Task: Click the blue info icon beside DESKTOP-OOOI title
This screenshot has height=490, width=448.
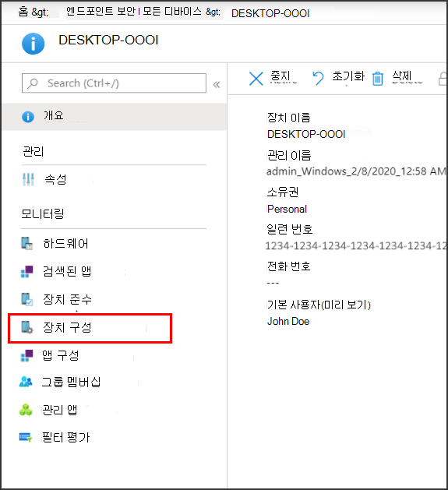Action: (x=34, y=44)
